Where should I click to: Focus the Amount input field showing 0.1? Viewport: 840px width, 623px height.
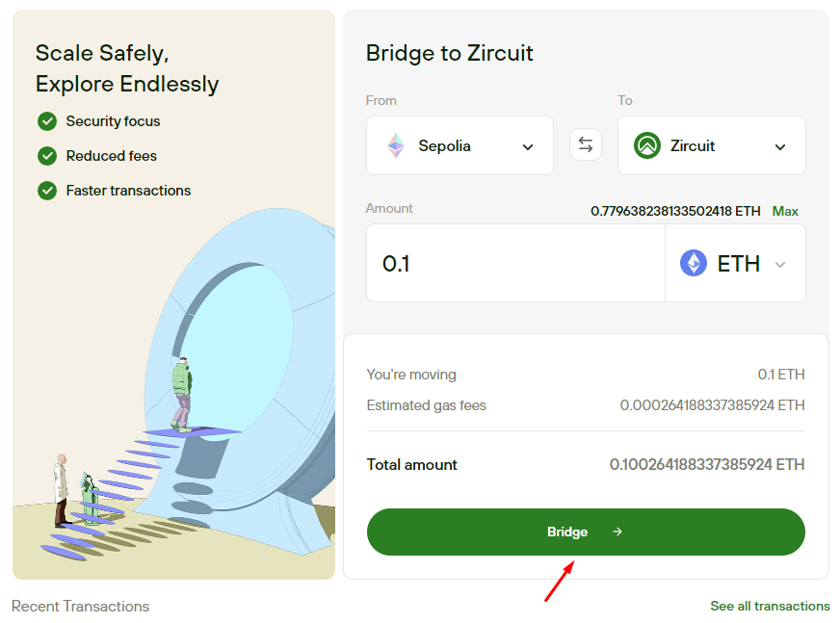(x=515, y=263)
